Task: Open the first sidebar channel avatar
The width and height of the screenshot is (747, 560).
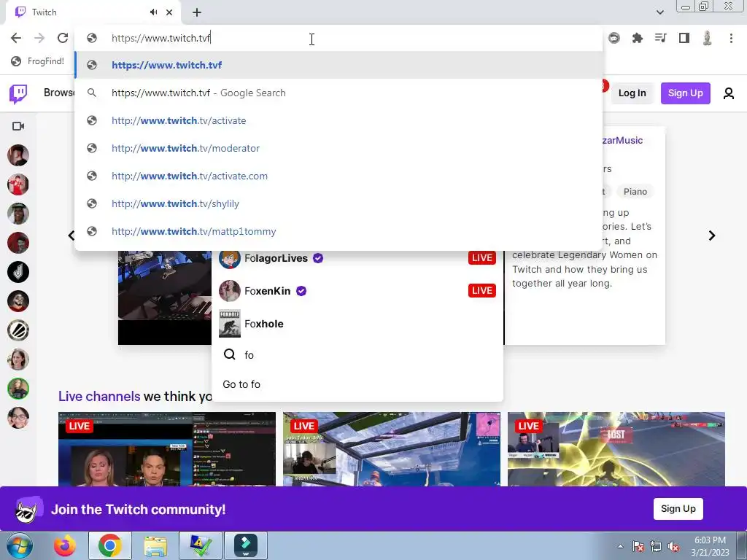Action: tap(18, 156)
